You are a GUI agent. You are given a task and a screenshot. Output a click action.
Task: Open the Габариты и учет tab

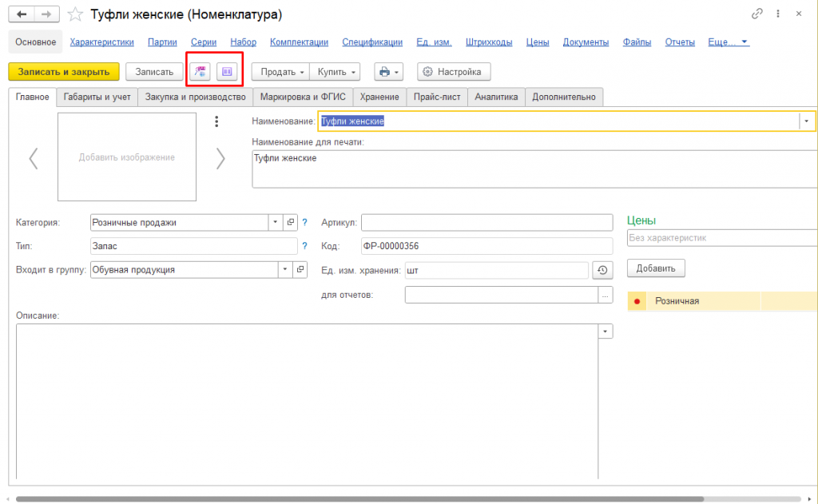point(97,97)
